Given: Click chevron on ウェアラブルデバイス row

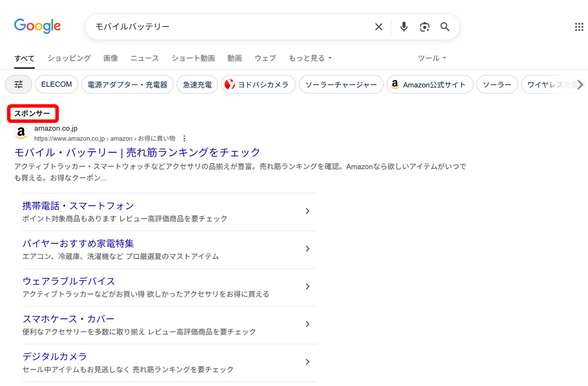Looking at the screenshot, I should click(x=308, y=286).
